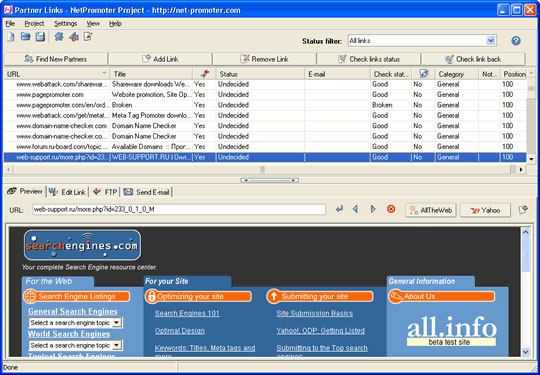Open project folder icon
Image resolution: width=540 pixels, height=375 pixels.
(x=25, y=37)
